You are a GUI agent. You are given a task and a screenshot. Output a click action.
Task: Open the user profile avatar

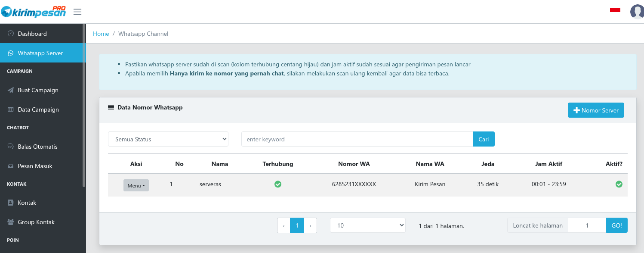[x=637, y=12]
